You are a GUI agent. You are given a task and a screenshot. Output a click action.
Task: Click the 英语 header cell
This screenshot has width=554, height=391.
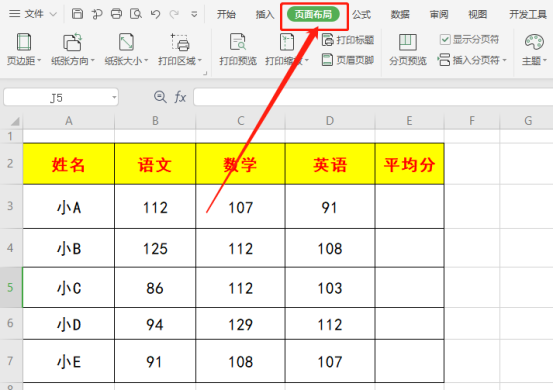point(330,164)
